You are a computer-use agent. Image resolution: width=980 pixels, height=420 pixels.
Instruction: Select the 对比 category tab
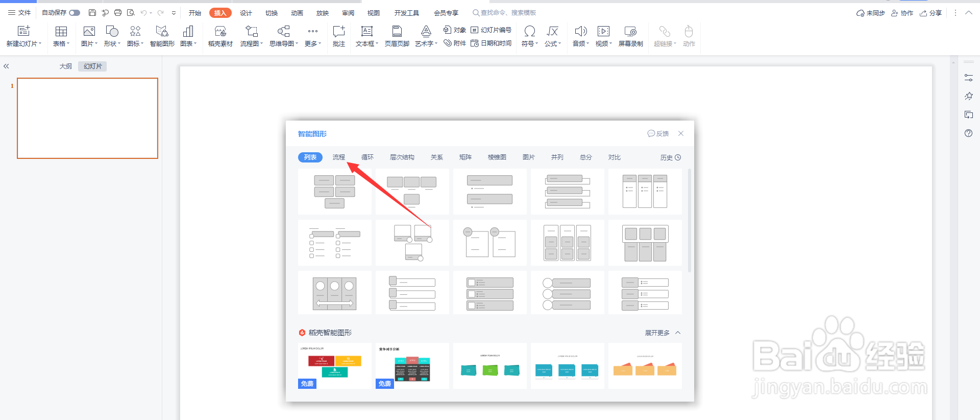615,157
